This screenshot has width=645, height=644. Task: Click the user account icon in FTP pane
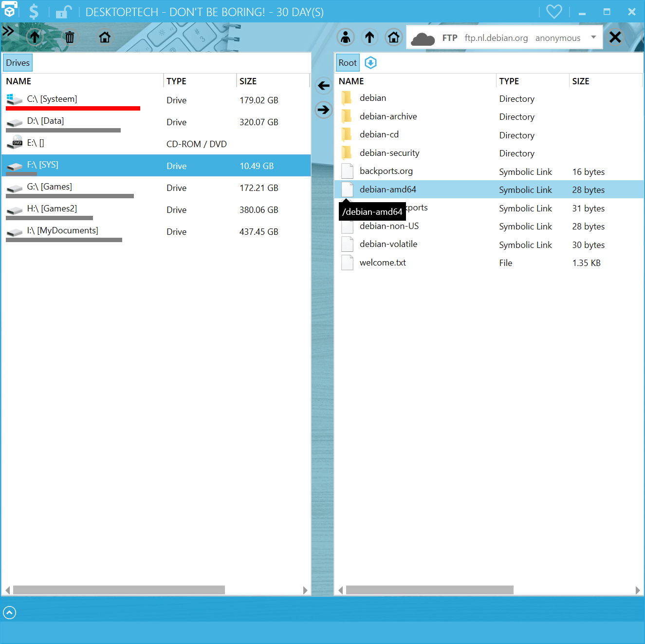pyautogui.click(x=346, y=37)
